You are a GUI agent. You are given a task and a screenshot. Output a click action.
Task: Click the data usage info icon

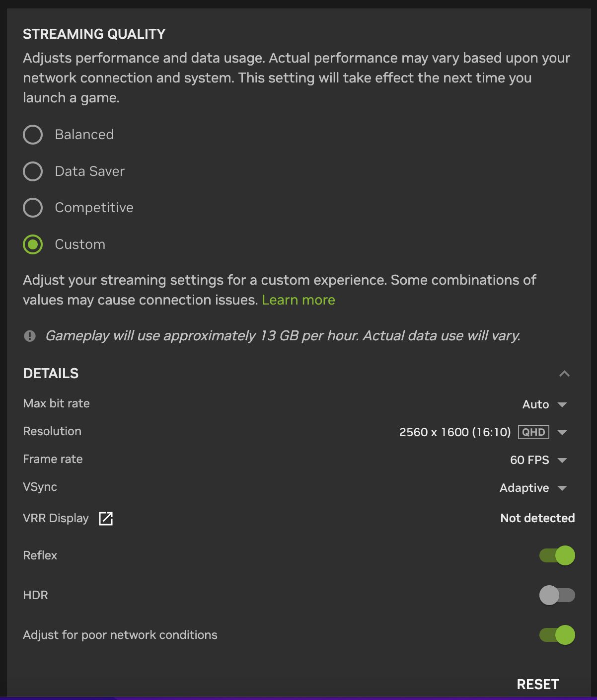pyautogui.click(x=30, y=336)
